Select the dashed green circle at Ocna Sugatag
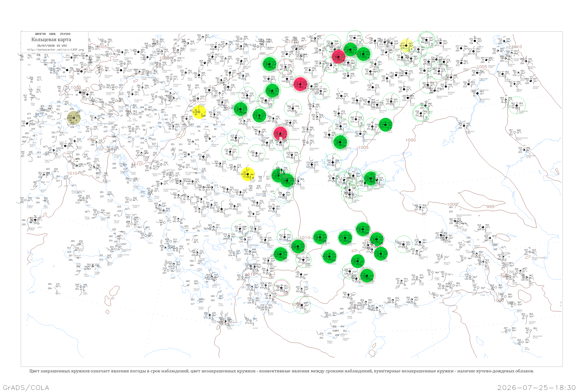This screenshot has height=392, width=588. (236, 138)
